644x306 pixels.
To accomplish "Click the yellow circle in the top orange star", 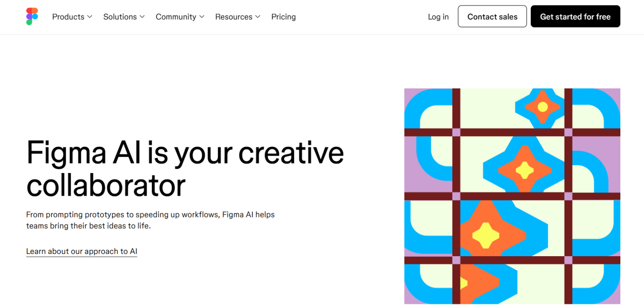I will pos(543,107).
